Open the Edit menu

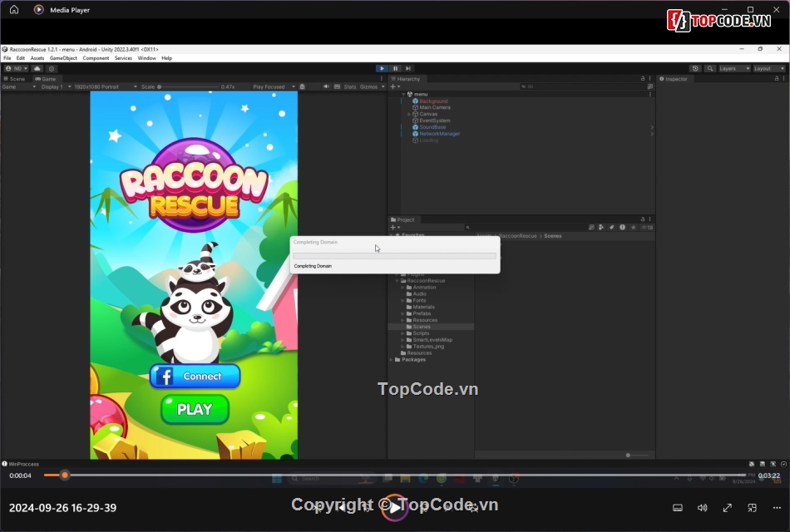20,58
